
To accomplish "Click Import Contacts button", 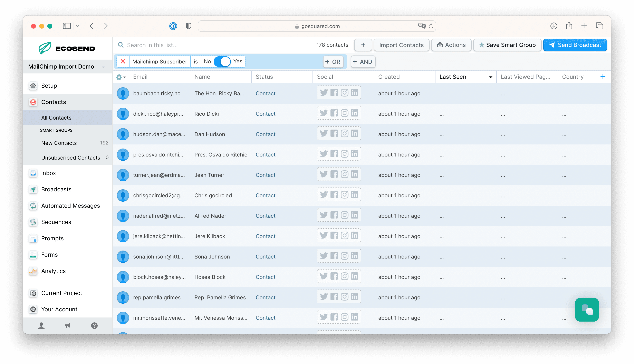I will tap(401, 45).
